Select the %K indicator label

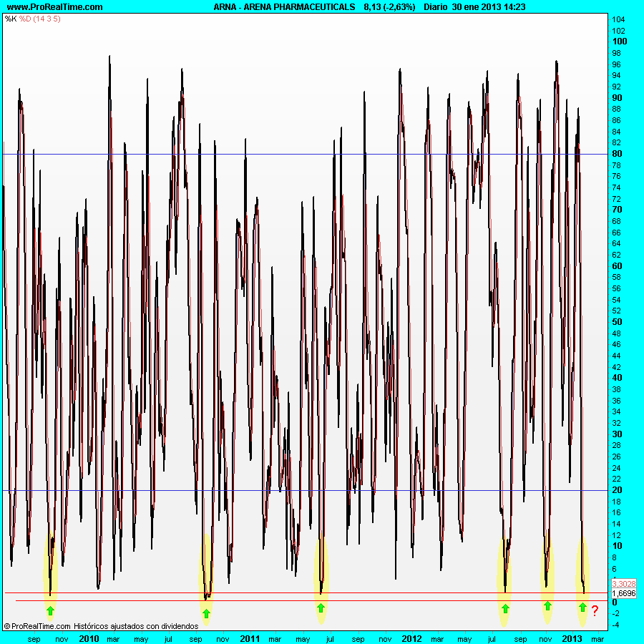pos(11,19)
